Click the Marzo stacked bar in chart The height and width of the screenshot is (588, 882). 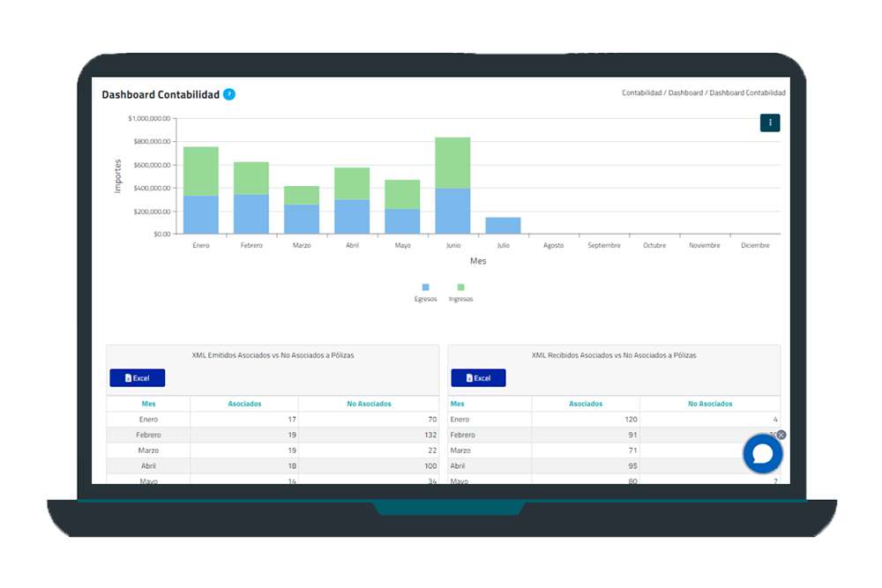coord(302,212)
